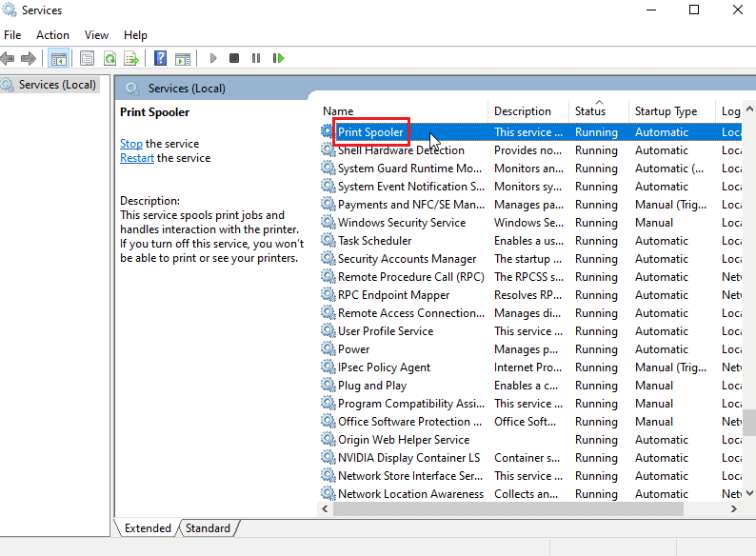The width and height of the screenshot is (756, 556).
Task: Click the Stop the service link
Action: coord(131,144)
